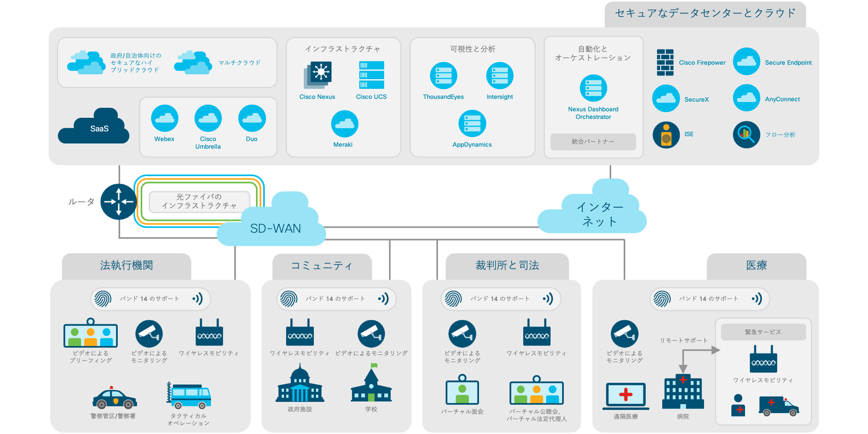This screenshot has width=868, height=434.
Task: Click the 警察管区/警察署 police car icon
Action: [x=115, y=398]
